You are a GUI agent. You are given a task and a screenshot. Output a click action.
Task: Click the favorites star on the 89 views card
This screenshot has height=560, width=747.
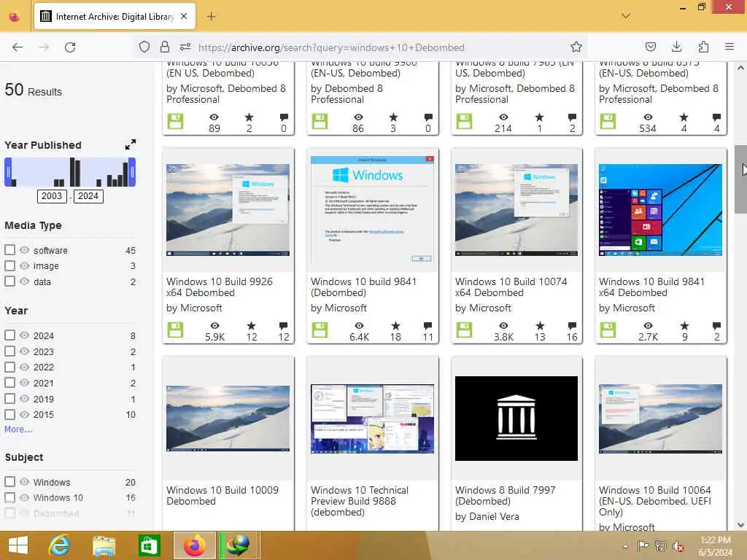point(249,117)
